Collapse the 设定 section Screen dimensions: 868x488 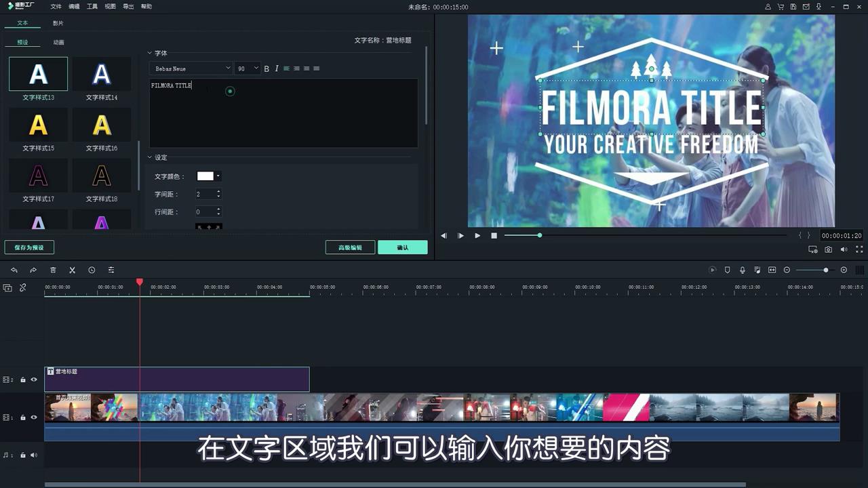tap(151, 157)
